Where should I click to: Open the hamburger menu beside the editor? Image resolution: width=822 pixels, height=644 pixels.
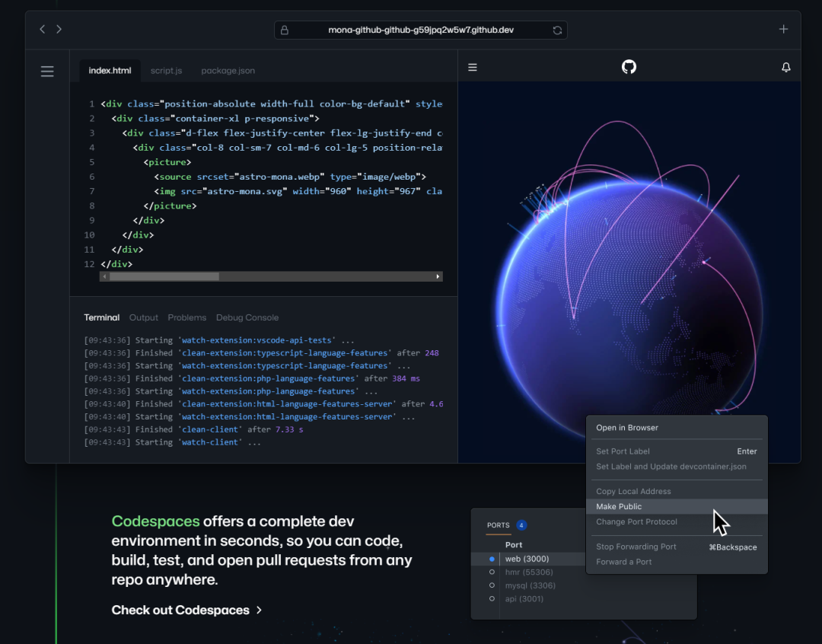(x=47, y=71)
